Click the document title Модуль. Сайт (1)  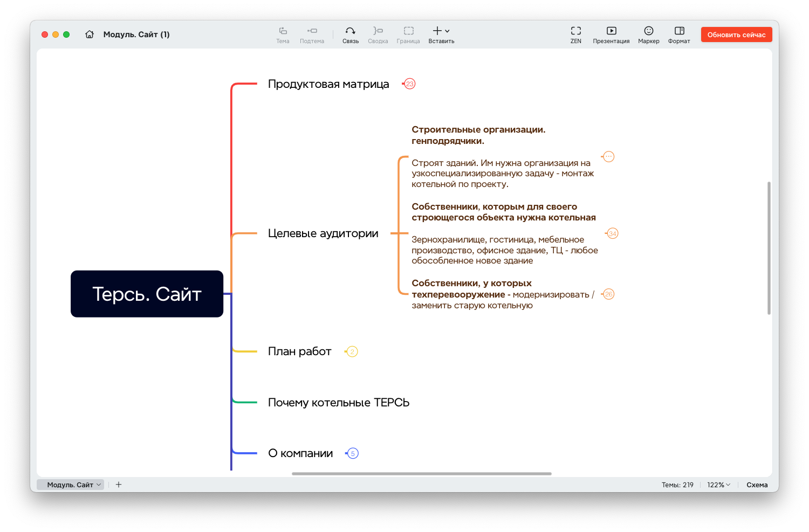point(136,34)
